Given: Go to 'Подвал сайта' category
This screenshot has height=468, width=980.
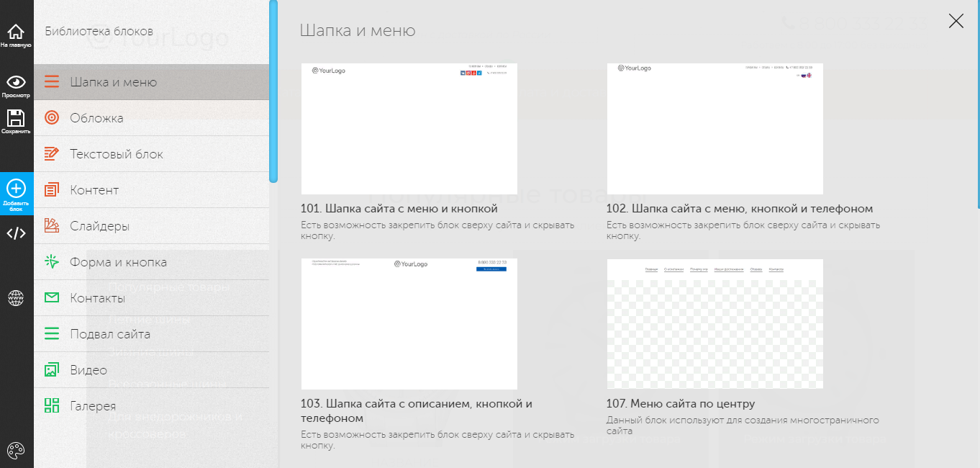Looking at the screenshot, I should (x=110, y=334).
